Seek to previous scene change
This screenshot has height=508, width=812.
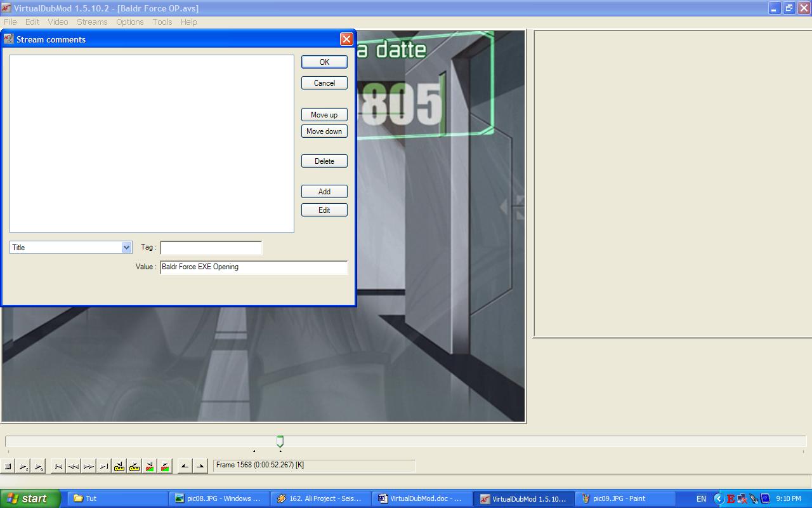click(x=150, y=467)
